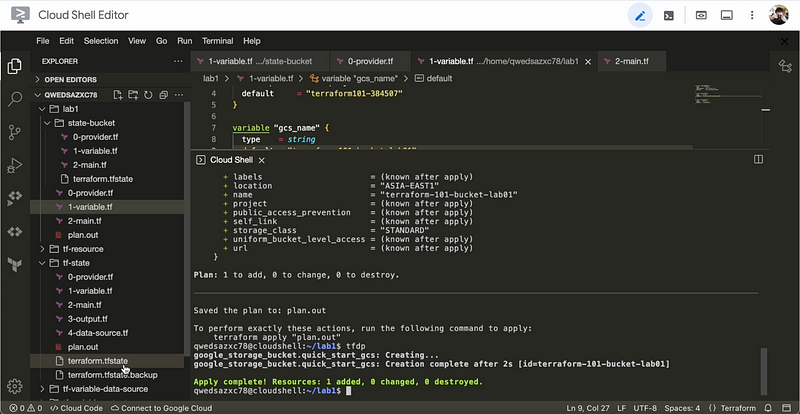Open the user account avatar
This screenshot has width=800, height=414.
(779, 15)
